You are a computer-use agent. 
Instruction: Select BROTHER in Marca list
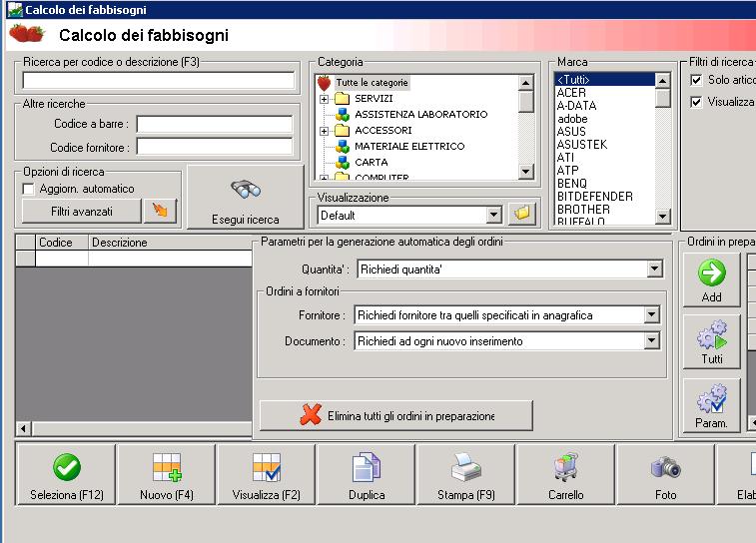pyautogui.click(x=604, y=210)
